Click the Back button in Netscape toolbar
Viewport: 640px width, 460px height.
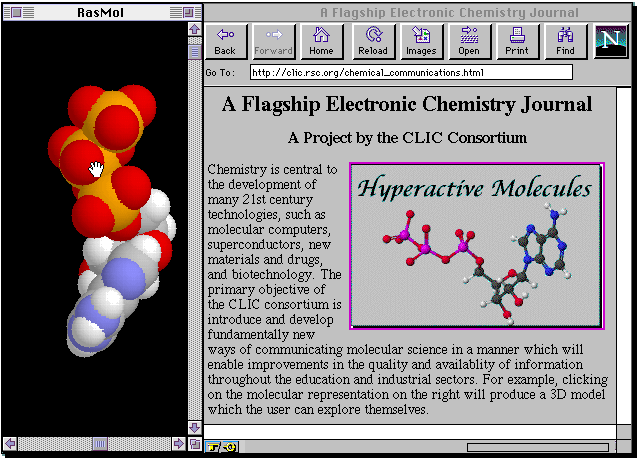[225, 41]
